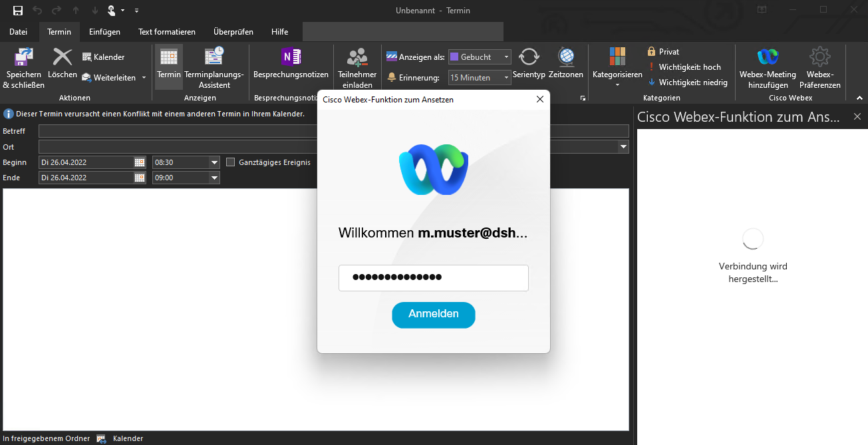
Task: Expand the Weiterleiten dropdown arrow
Action: coord(144,78)
